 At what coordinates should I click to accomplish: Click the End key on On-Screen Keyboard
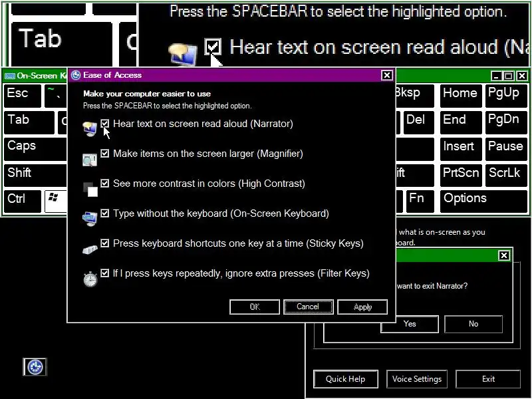(x=461, y=122)
